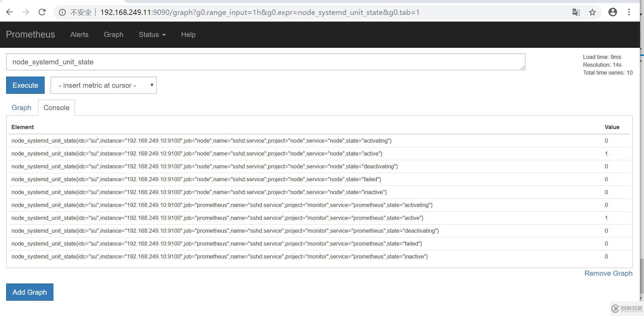
Task: Open the user profile icon
Action: pos(613,12)
